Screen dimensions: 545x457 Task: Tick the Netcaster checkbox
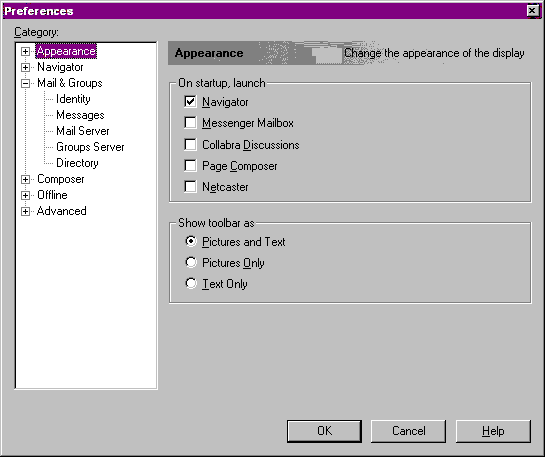190,187
